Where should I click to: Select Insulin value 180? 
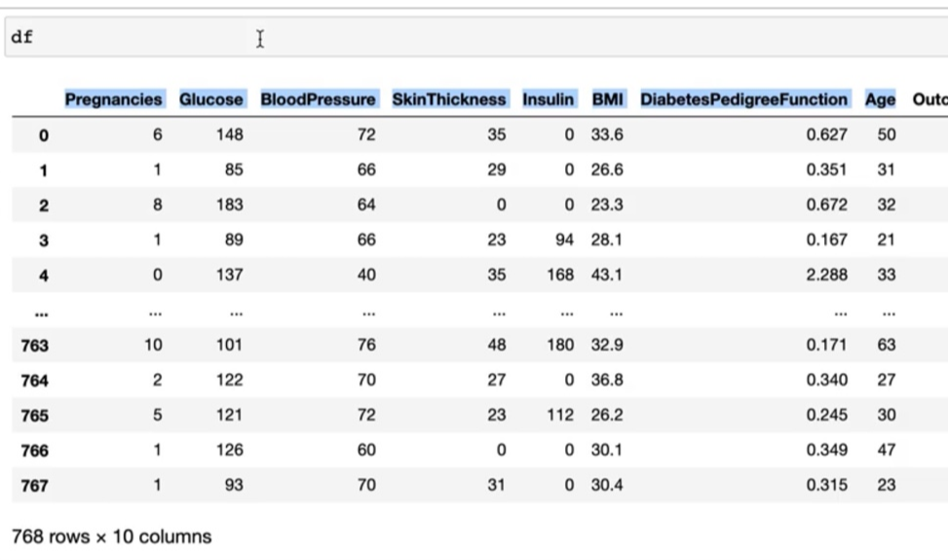(560, 345)
